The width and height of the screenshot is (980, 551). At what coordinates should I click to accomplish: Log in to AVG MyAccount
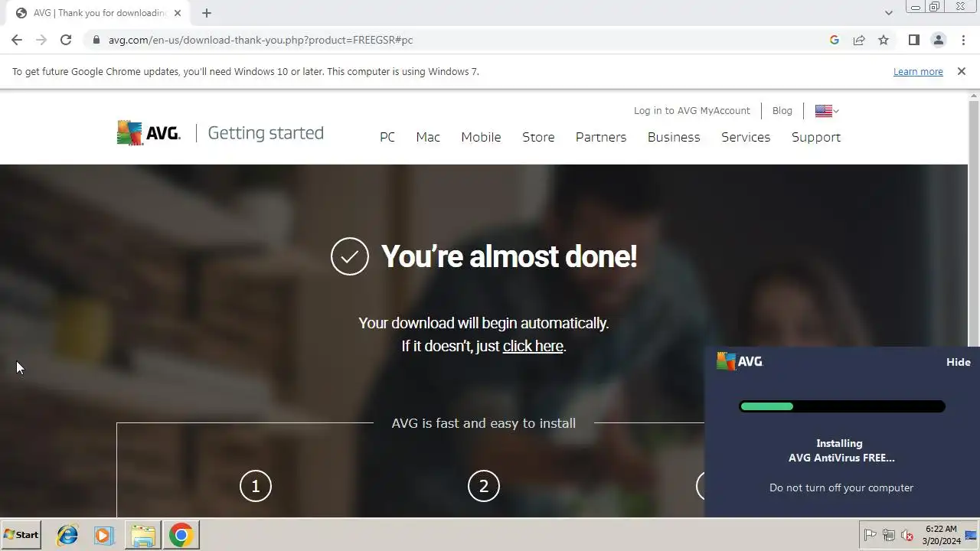[x=692, y=111]
